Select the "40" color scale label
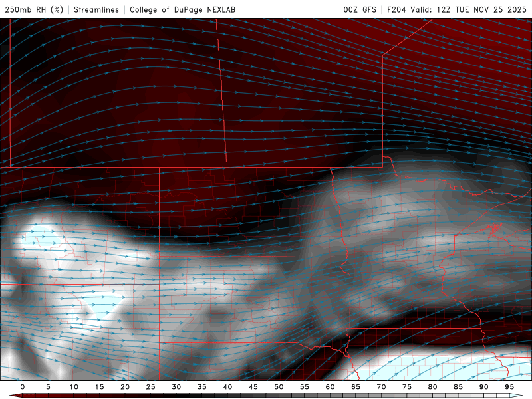The width and height of the screenshot is (532, 399). tap(227, 387)
